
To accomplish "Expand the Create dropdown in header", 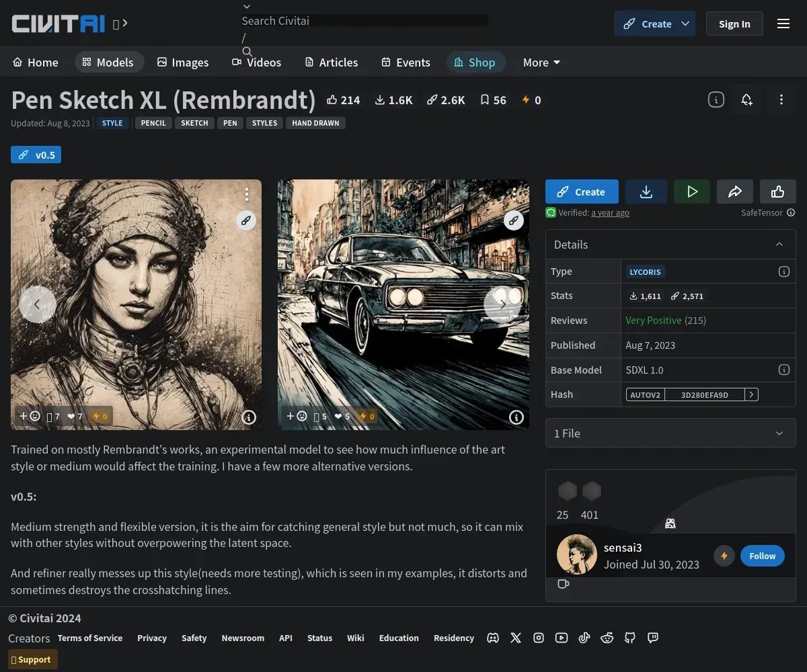I will [x=685, y=24].
